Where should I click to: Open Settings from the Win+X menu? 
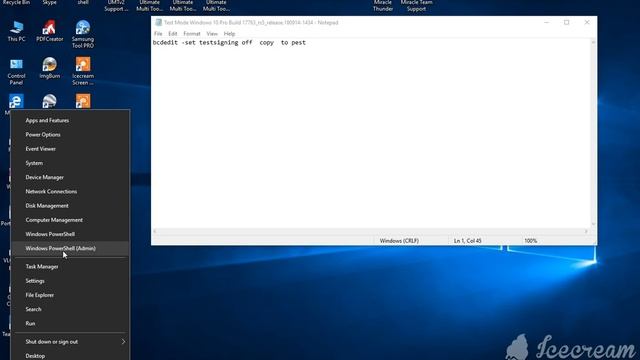(70, 281)
